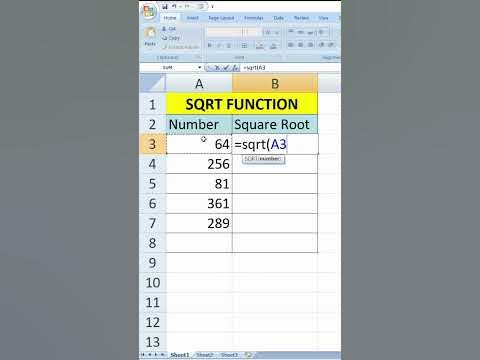Click the Middle Align icon
The width and height of the screenshot is (480, 360).
point(301,32)
